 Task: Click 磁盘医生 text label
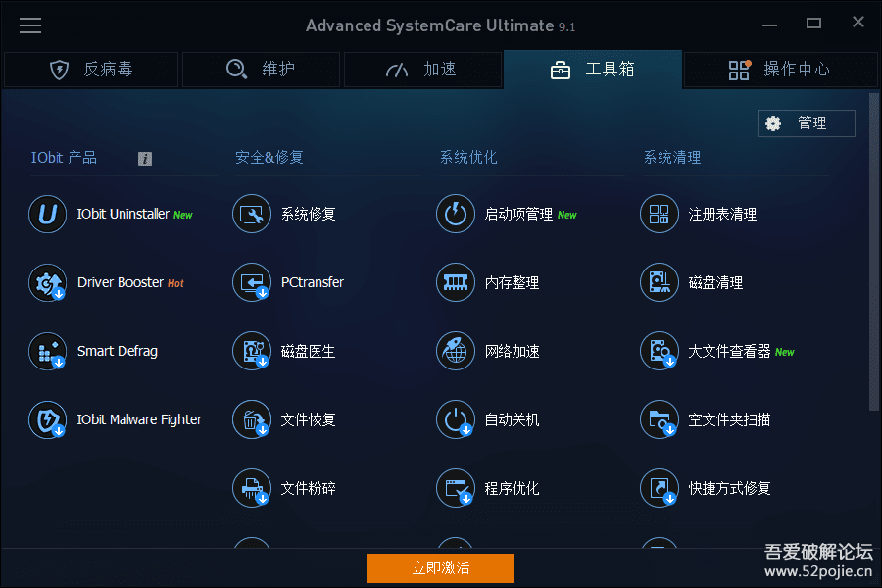(309, 351)
